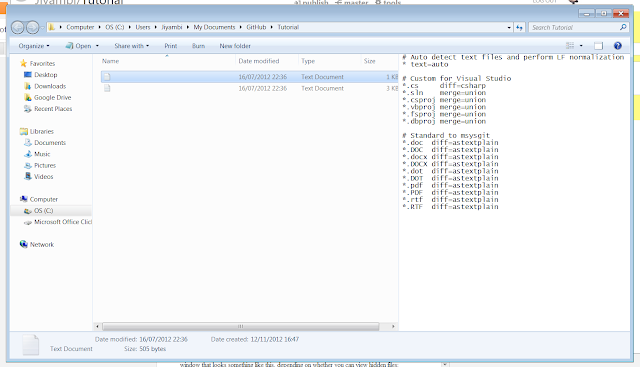Sort files by the Type column header

coord(308,61)
